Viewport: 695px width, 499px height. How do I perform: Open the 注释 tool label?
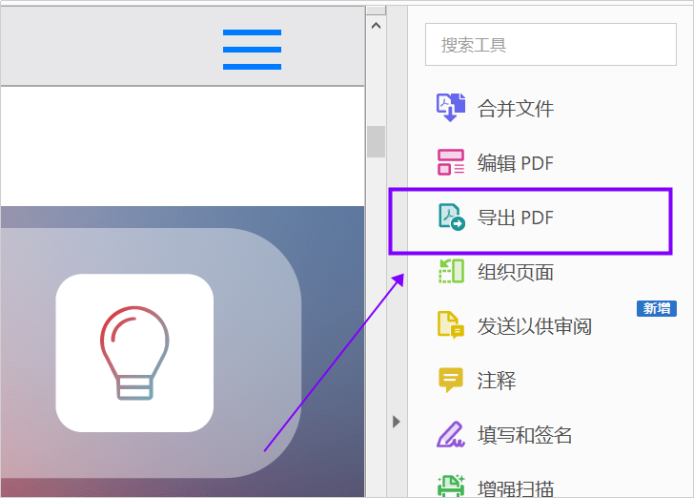496,381
